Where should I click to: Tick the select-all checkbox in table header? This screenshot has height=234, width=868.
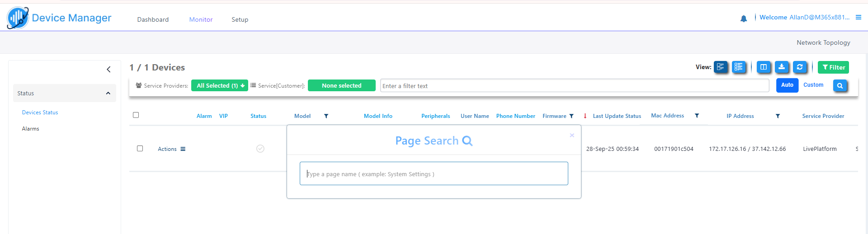pos(136,115)
